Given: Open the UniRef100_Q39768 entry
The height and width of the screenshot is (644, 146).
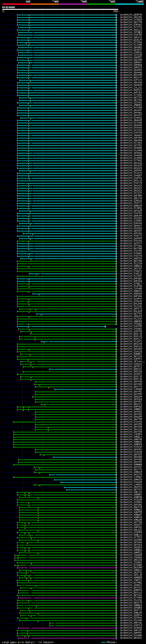Looking at the screenshot, I should 131,331.
